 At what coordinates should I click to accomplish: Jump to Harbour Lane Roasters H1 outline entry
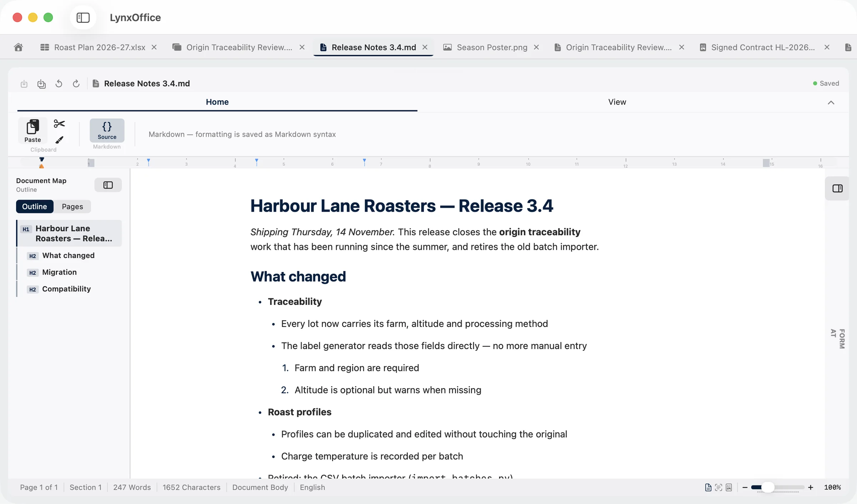tap(70, 233)
